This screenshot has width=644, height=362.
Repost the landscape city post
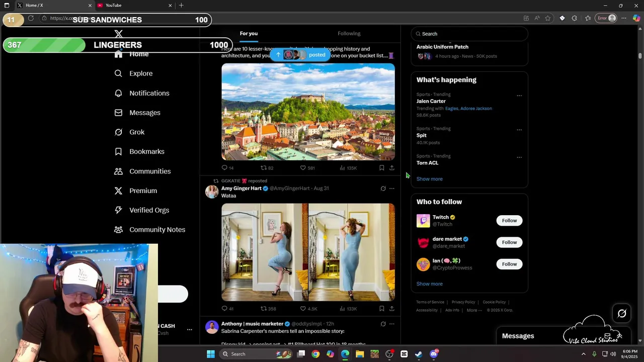pos(263,168)
